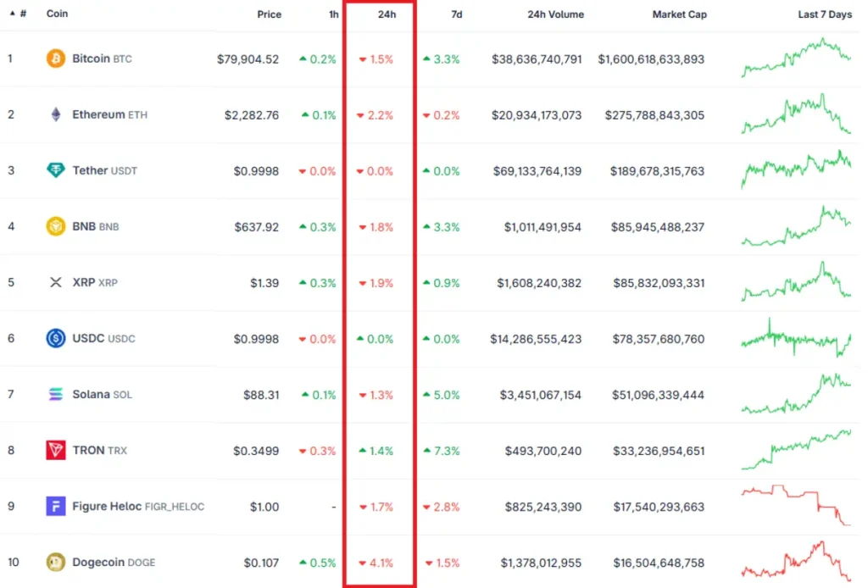Screen dimensions: 868x588
Task: Open Solana's 7-day sparkline chart
Action: pyautogui.click(x=796, y=393)
